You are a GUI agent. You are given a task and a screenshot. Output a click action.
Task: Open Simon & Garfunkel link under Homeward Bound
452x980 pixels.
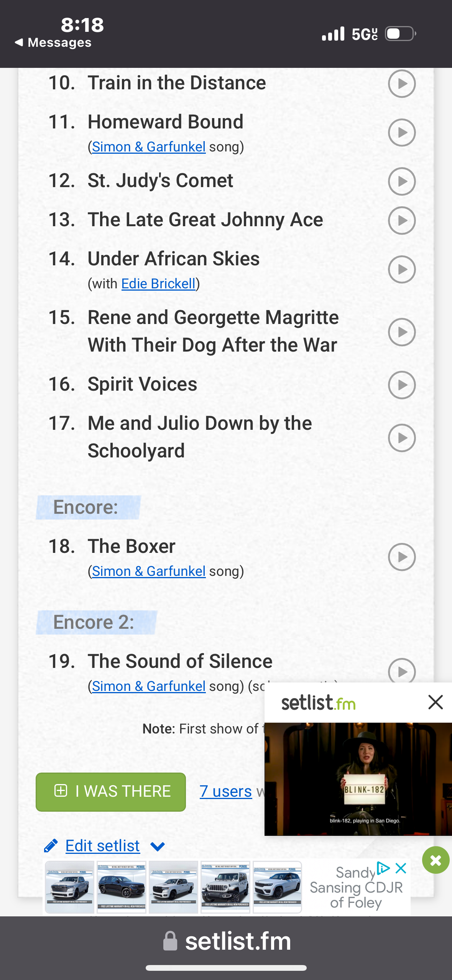pos(149,147)
